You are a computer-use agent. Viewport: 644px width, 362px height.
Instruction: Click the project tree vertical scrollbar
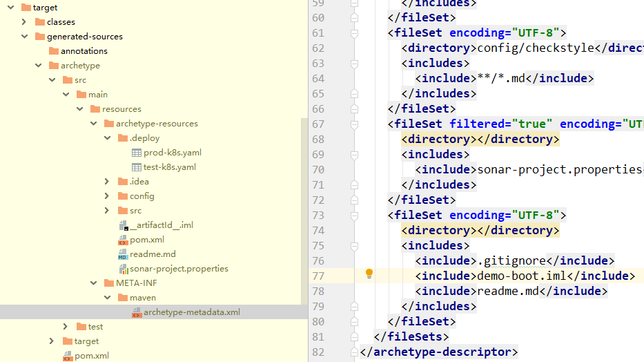coord(304,211)
